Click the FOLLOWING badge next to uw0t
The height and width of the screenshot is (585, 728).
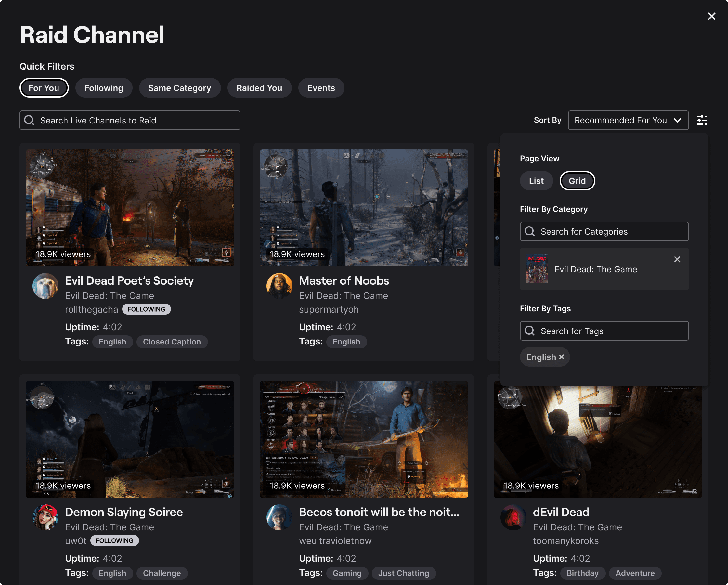[x=114, y=540]
